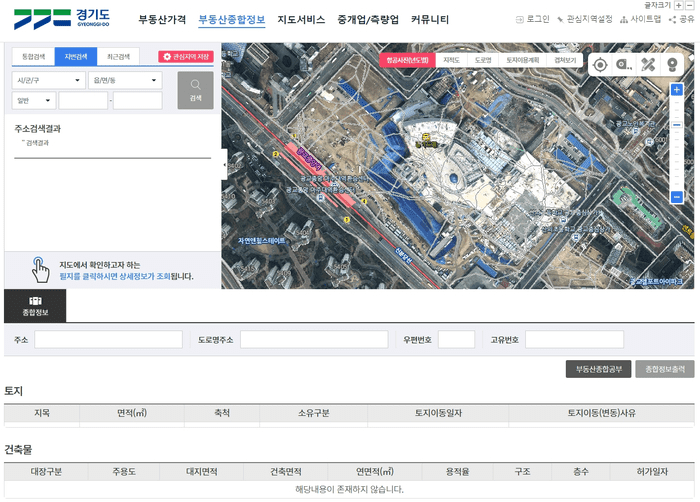Click the red 관심지역 저장 button
700x502 pixels.
point(186,57)
